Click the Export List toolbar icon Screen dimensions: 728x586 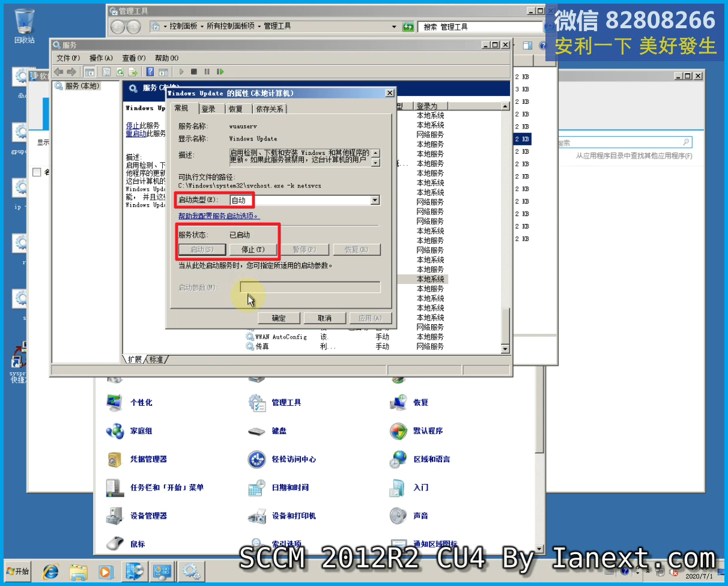point(133,71)
